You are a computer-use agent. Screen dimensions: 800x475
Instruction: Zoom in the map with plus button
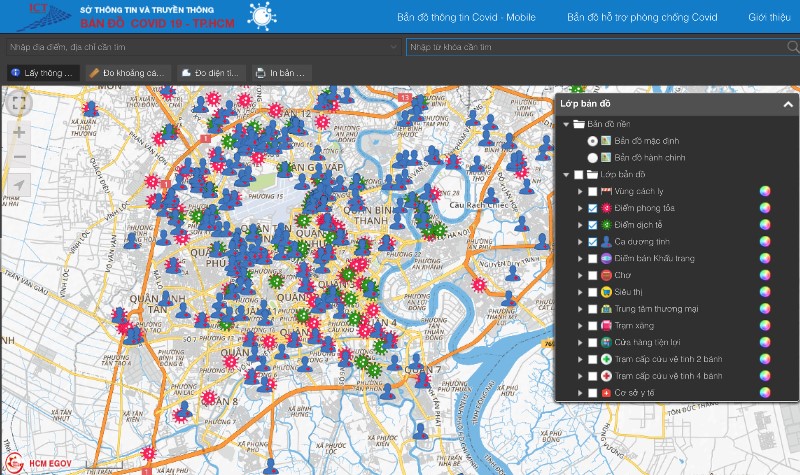click(x=19, y=132)
